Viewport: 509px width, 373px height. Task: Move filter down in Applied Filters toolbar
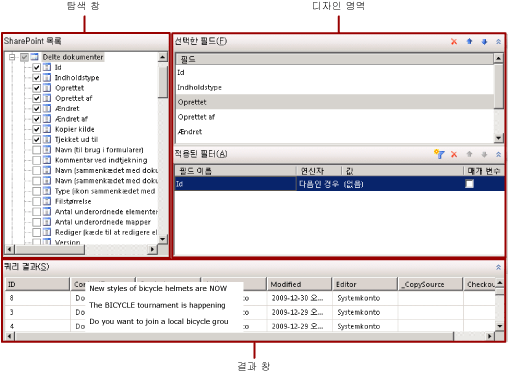[x=484, y=154]
